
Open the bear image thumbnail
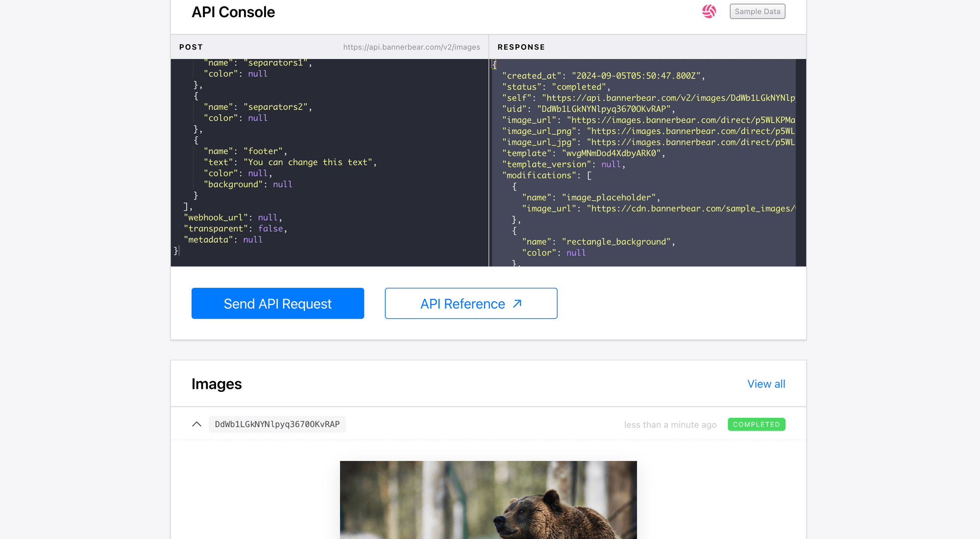[488, 499]
